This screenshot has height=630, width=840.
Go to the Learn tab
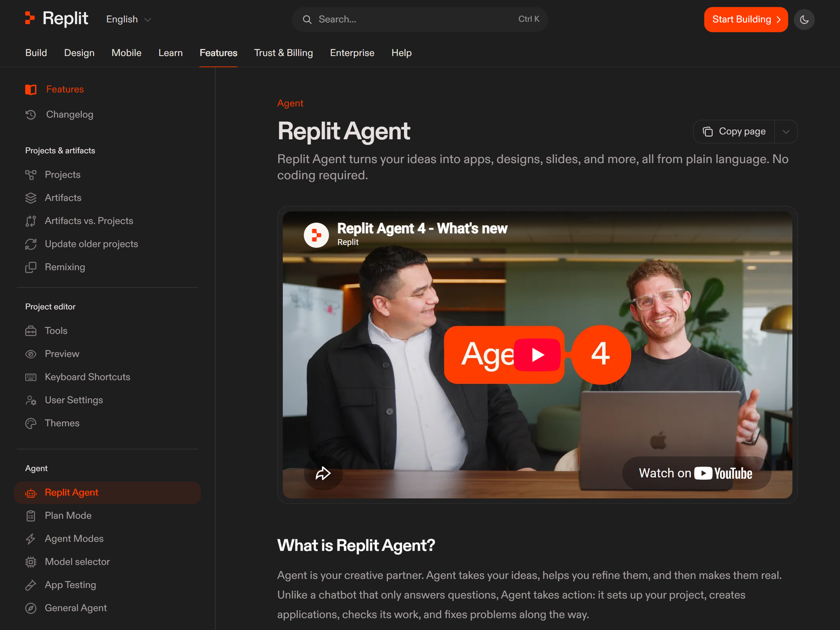click(x=171, y=53)
